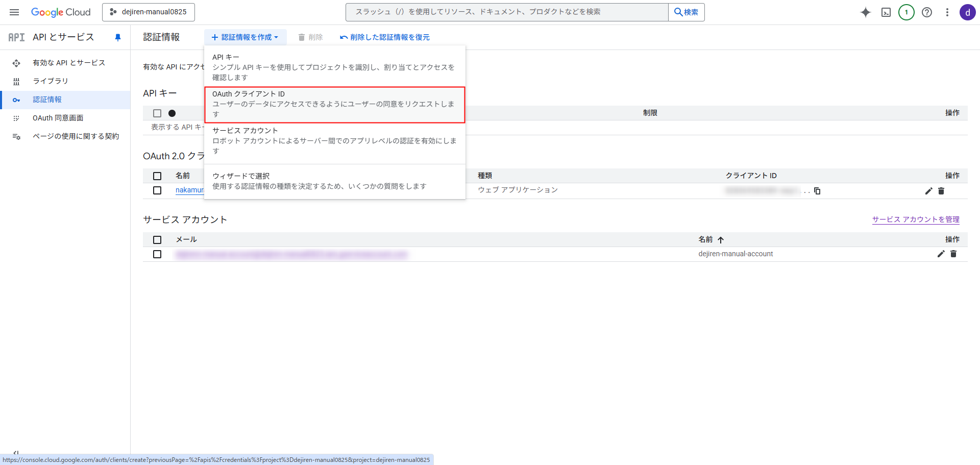
Task: Choose OAuth クライアント ID from the menu
Action: click(334, 104)
